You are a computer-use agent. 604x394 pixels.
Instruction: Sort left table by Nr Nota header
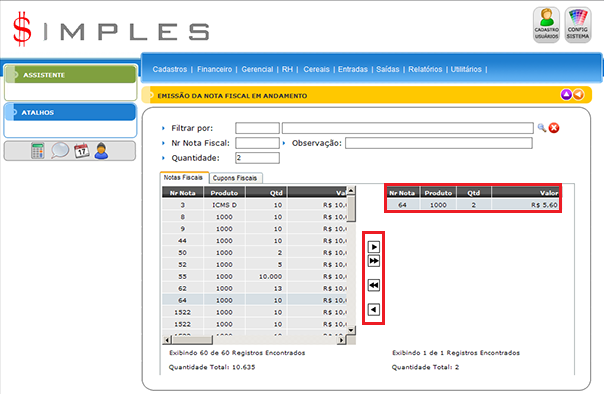click(x=183, y=193)
